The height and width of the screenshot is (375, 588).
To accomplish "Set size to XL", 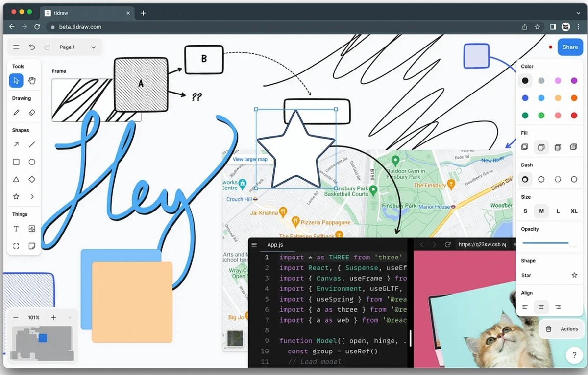I will [x=574, y=211].
